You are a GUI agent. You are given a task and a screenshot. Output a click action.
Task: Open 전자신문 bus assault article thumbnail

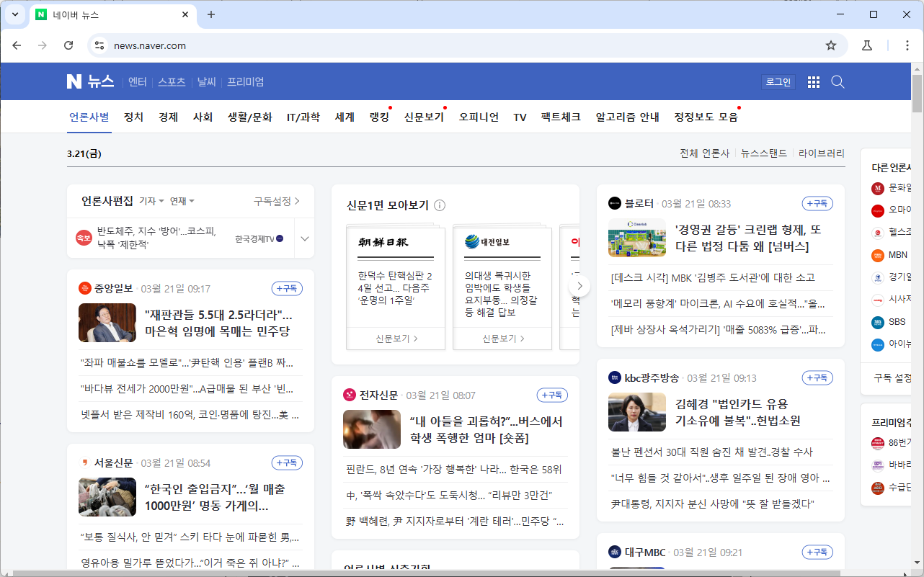(x=372, y=429)
